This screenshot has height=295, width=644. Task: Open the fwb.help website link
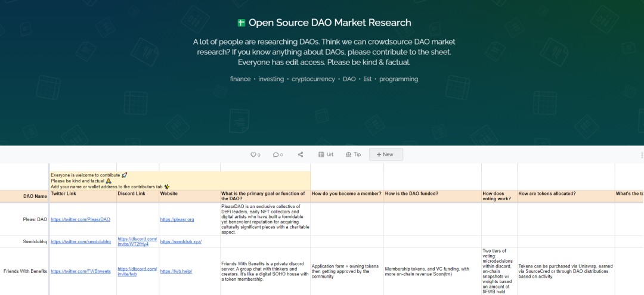coord(176,271)
